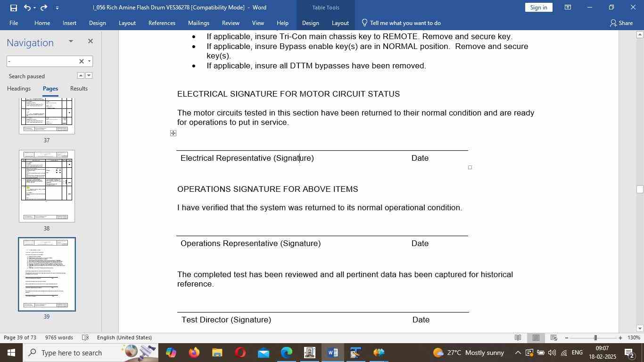Open Ribbon Display Options icon

pyautogui.click(x=568, y=8)
